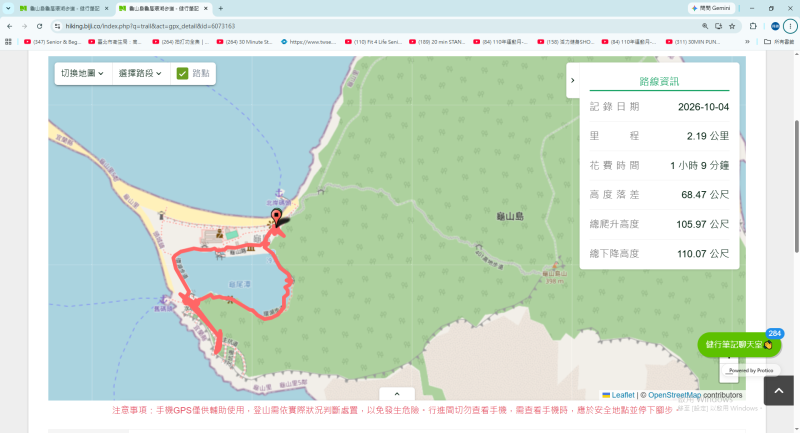Open the 問問 Gemini button

(x=712, y=8)
